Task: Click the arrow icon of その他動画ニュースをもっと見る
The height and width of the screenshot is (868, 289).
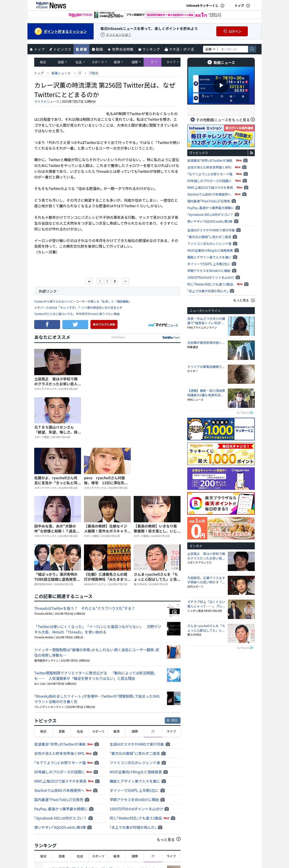Action: [253, 120]
